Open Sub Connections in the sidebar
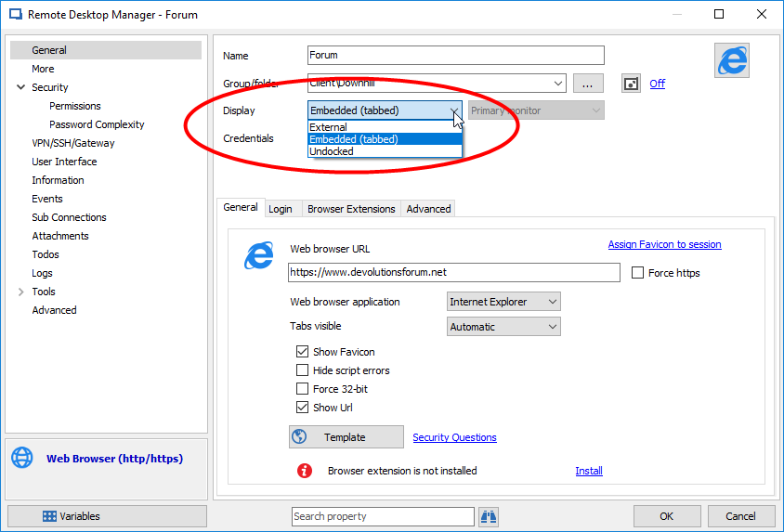Screen dimensions: 784x532 69,217
